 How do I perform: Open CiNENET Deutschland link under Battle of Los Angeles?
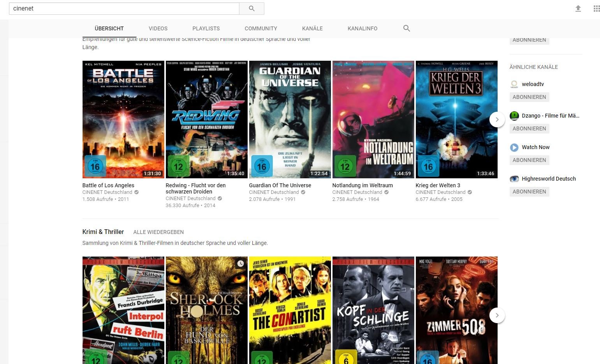pos(107,192)
